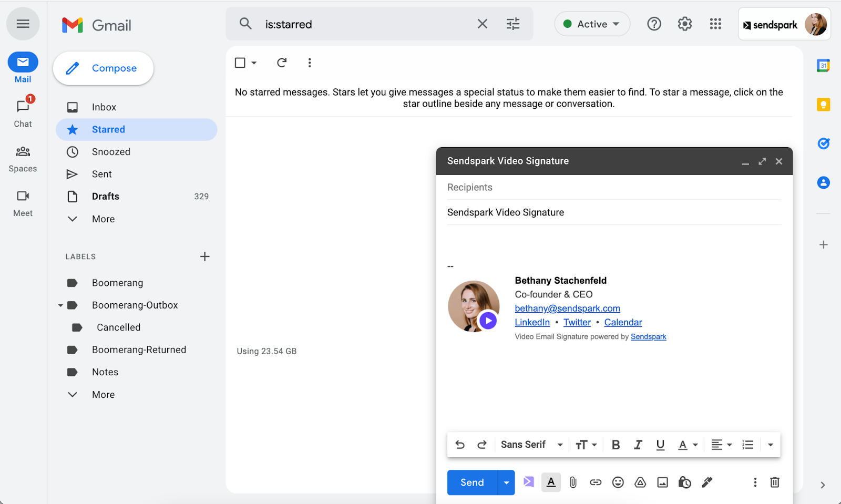Toggle numbered list formatting

(x=747, y=445)
